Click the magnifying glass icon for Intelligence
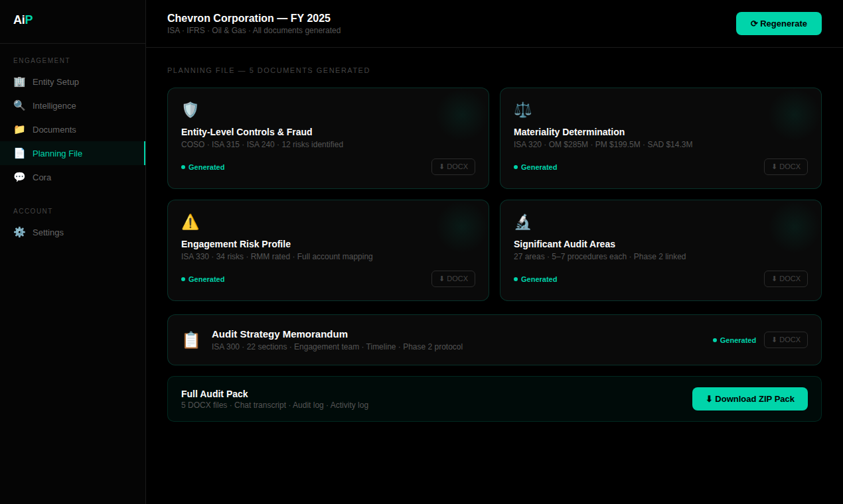 [x=19, y=105]
